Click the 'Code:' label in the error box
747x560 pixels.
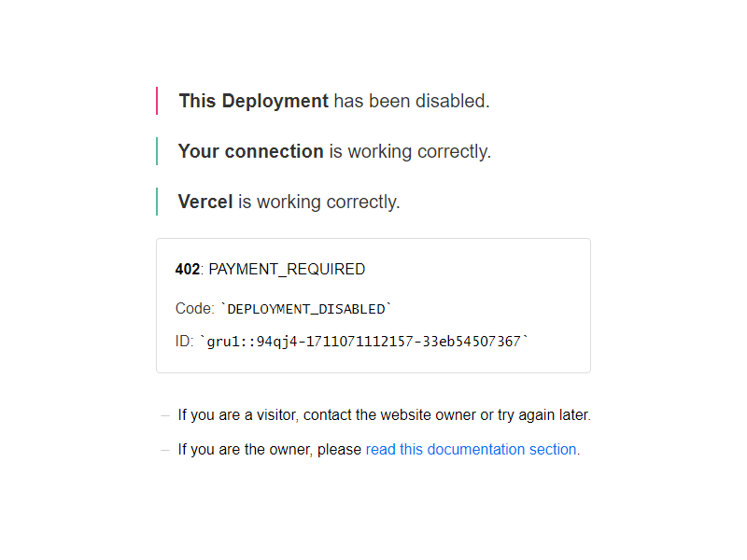(x=195, y=309)
